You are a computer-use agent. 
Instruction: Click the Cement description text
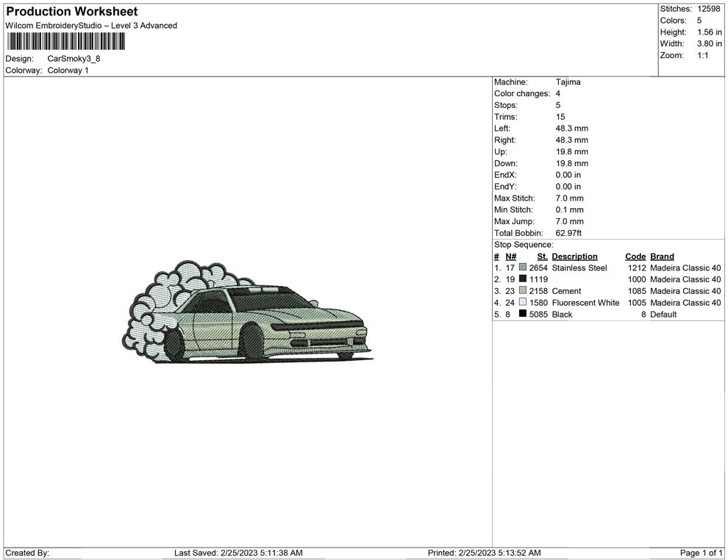[566, 291]
